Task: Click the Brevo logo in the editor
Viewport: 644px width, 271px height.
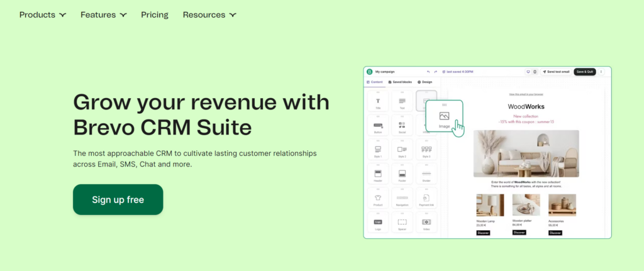Action: pyautogui.click(x=370, y=72)
